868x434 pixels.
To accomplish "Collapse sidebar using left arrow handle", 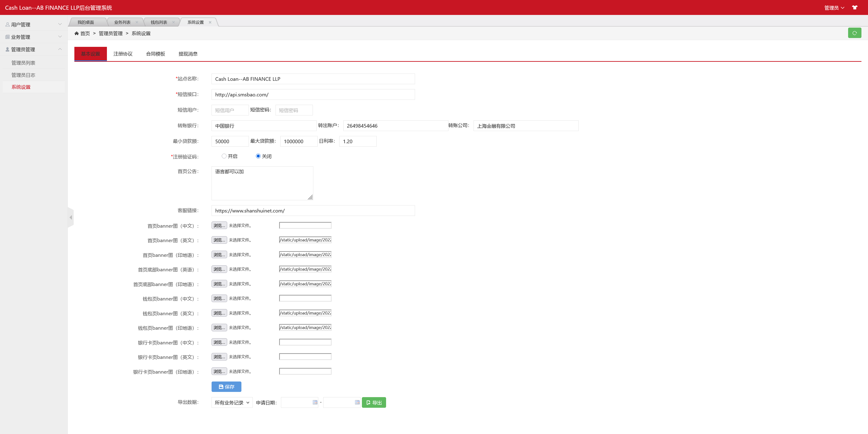I will click(71, 217).
